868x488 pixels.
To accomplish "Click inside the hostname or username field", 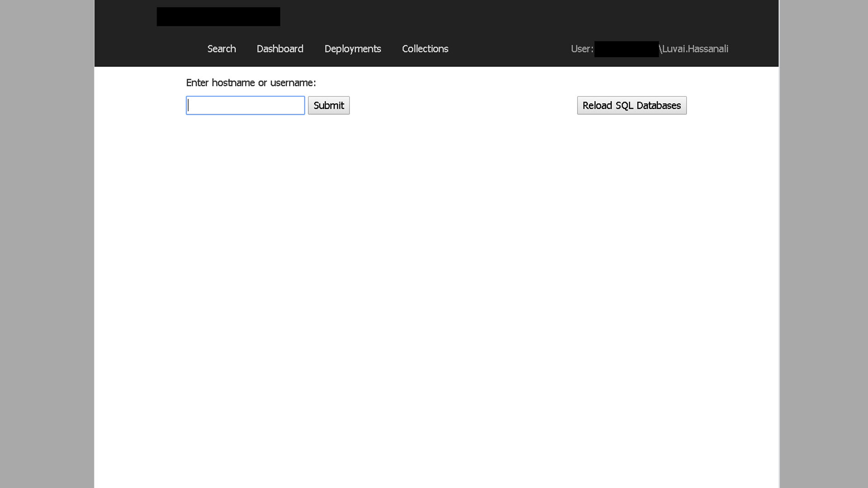I will (245, 105).
